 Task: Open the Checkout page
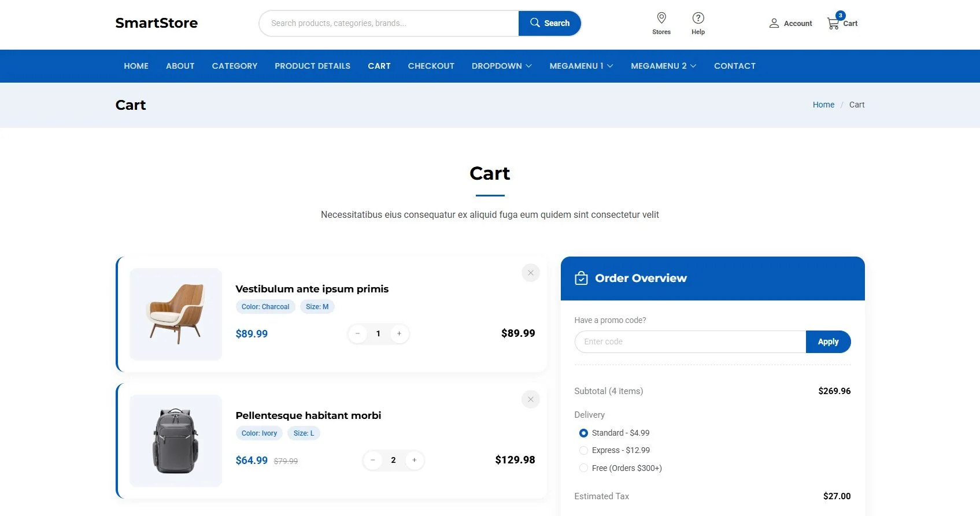[431, 66]
